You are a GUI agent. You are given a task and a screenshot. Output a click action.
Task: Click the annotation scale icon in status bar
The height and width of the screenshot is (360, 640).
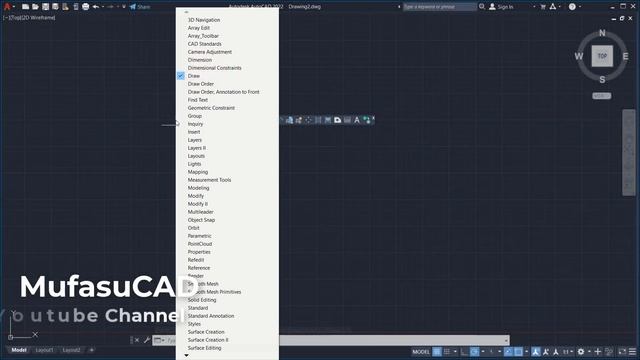click(556, 351)
